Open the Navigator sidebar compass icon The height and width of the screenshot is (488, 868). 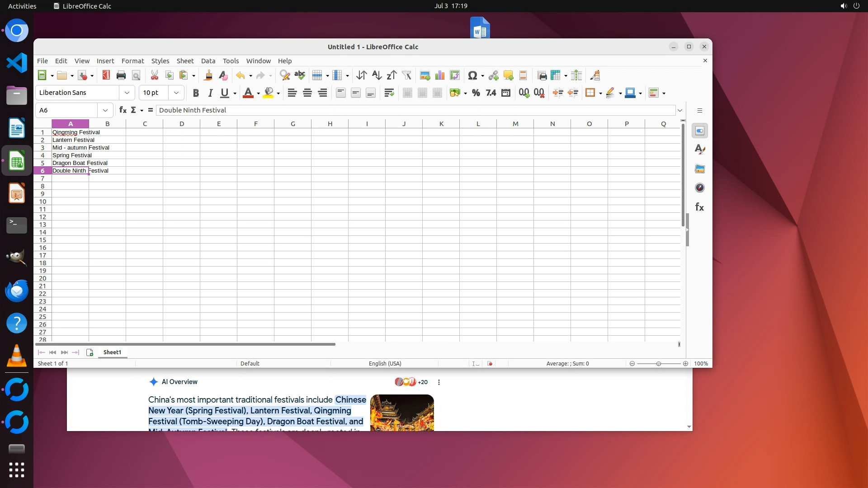click(x=699, y=188)
